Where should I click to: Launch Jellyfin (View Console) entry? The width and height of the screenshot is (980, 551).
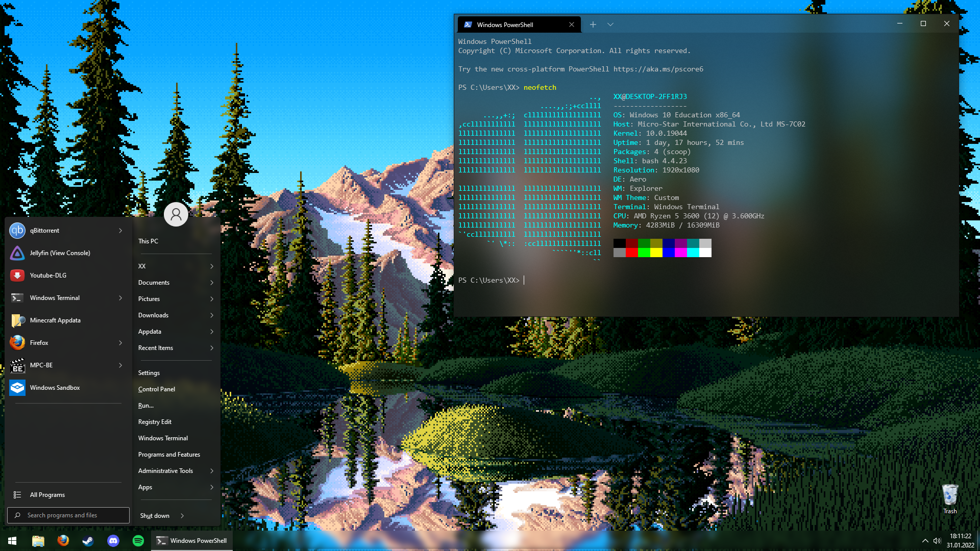pos(60,253)
